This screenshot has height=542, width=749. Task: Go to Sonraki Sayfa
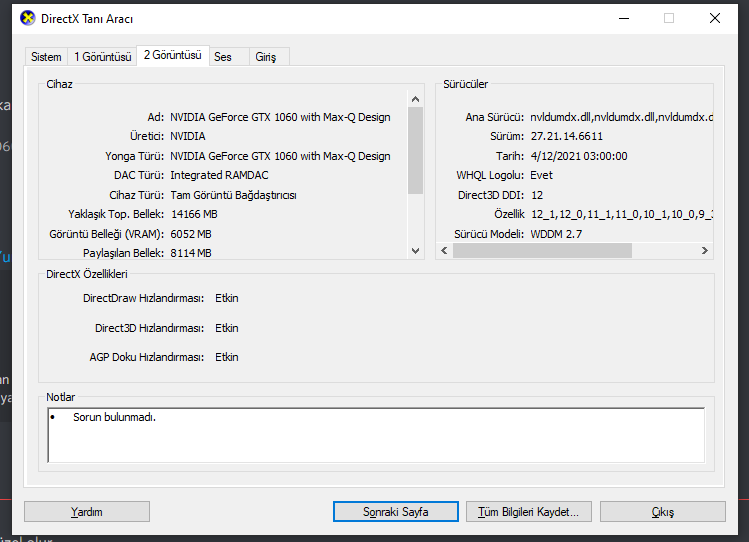click(396, 512)
